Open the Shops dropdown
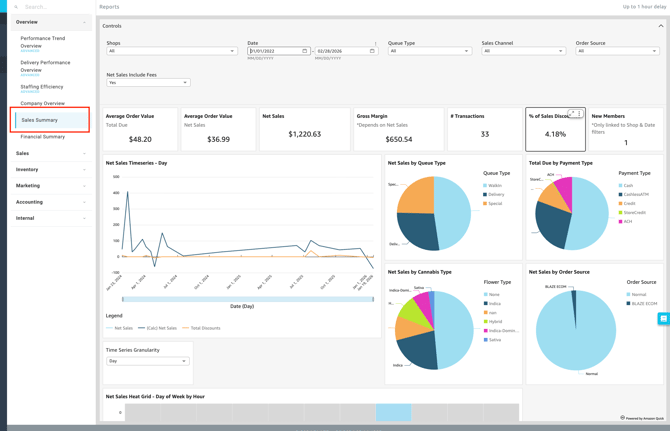Screen dimensions: 670x431 coord(172,51)
